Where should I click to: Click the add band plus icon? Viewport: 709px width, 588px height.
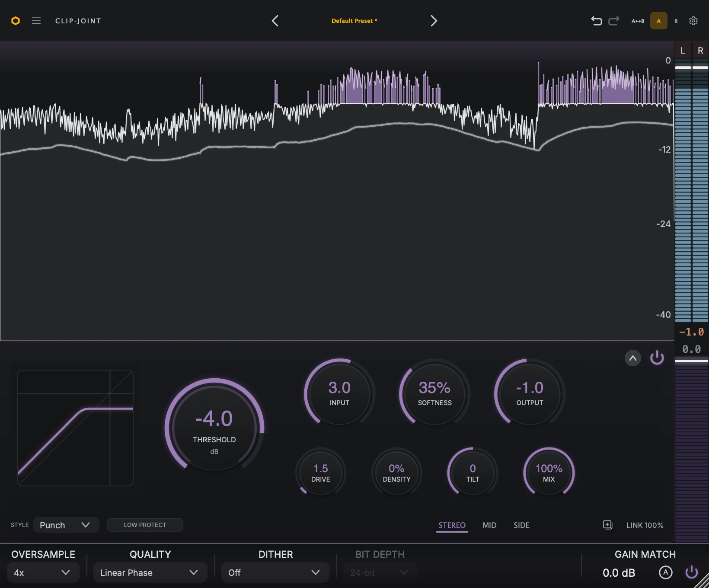pyautogui.click(x=608, y=525)
